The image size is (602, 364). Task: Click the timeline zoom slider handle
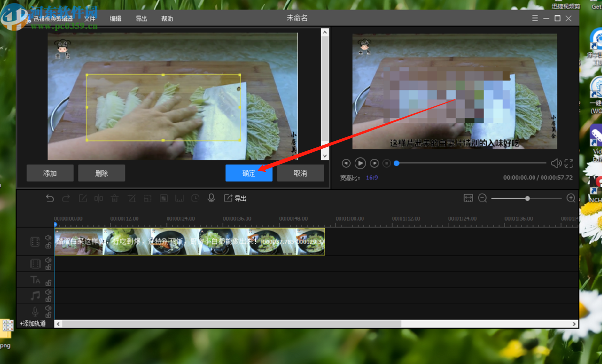(527, 198)
